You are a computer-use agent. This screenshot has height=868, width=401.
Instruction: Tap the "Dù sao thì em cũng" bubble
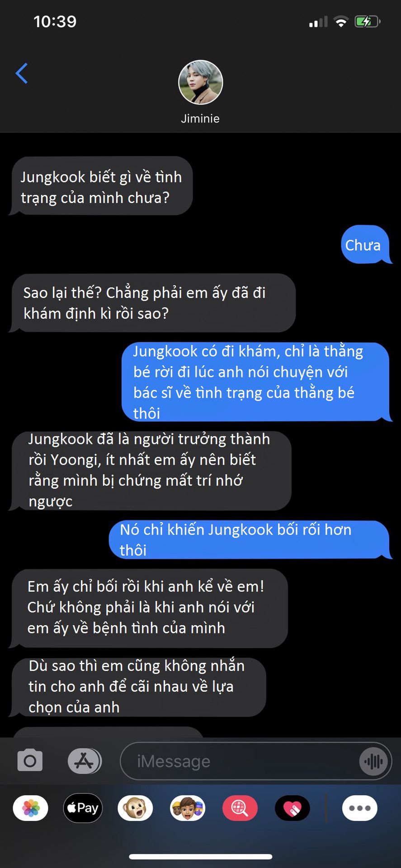pos(138,687)
